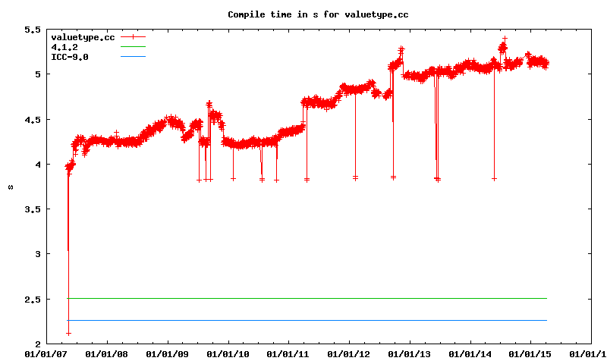
Task: Select the valuetype.cc legend label
Action: click(x=77, y=37)
